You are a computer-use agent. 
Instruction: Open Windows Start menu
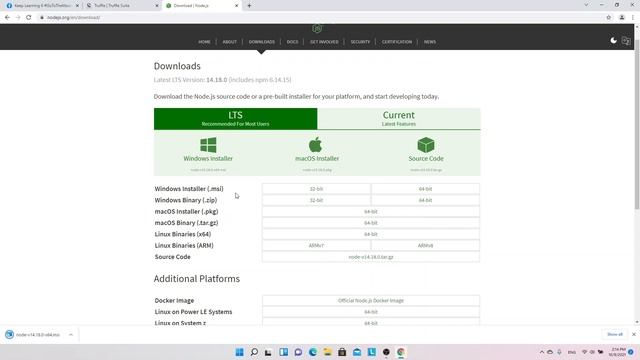(x=240, y=352)
